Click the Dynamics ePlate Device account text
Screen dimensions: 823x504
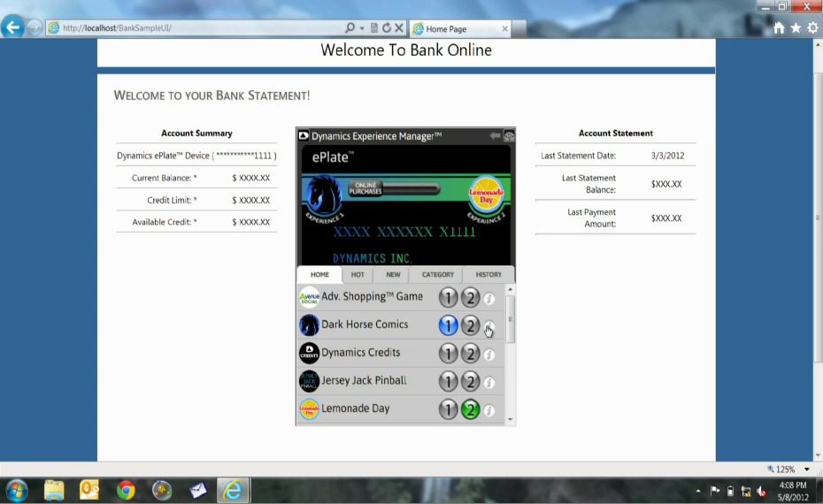(x=196, y=156)
